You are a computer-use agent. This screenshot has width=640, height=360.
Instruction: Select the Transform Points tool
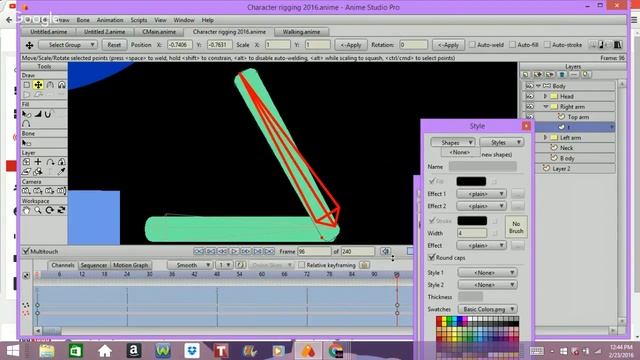click(38, 85)
